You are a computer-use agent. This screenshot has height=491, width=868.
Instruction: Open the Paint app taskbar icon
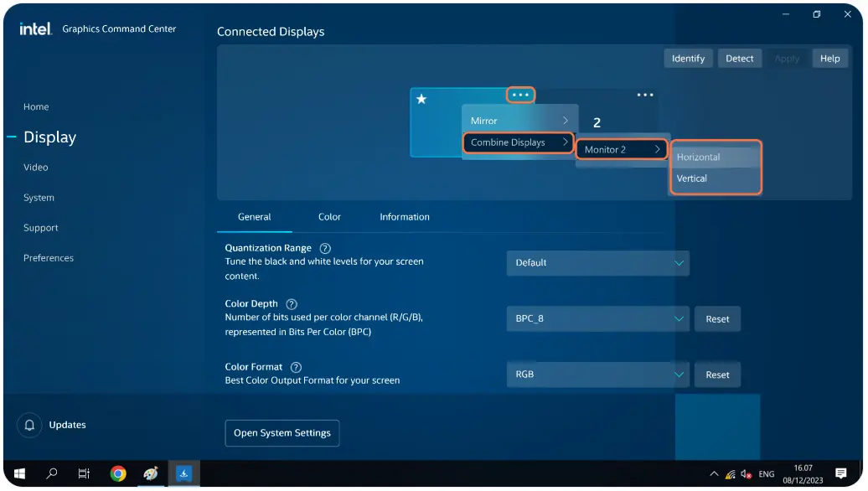click(151, 474)
